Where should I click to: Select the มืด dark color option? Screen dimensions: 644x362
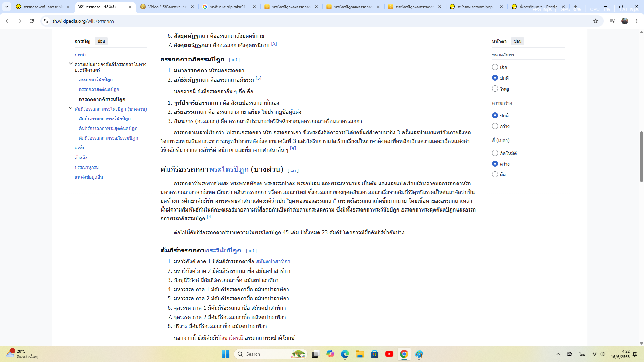495,174
